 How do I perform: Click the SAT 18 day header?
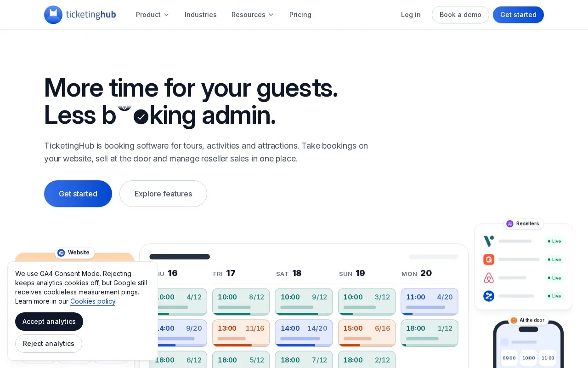289,273
